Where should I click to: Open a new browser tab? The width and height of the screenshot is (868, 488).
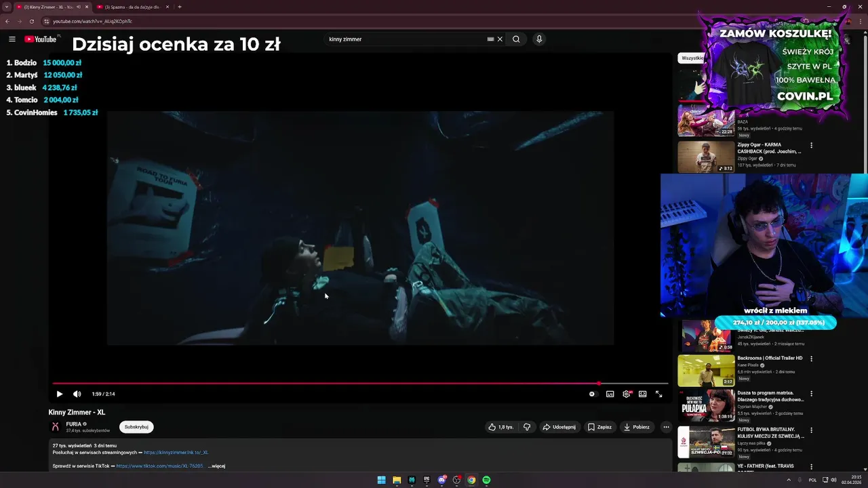coord(180,7)
